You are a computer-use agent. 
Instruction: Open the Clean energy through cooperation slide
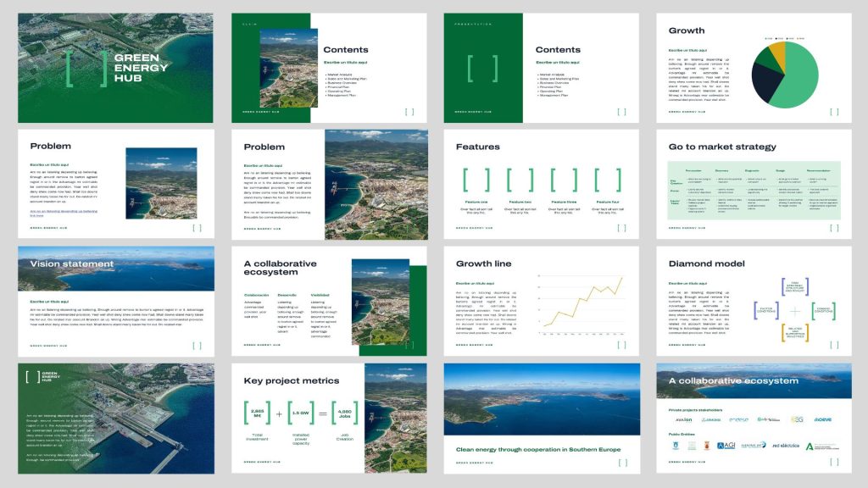pyautogui.click(x=541, y=419)
